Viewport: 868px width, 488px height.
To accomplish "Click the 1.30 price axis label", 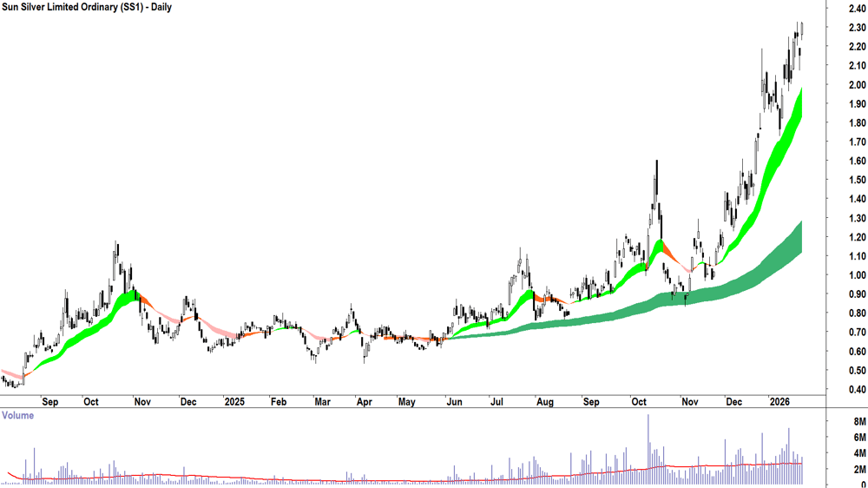I will tap(857, 218).
